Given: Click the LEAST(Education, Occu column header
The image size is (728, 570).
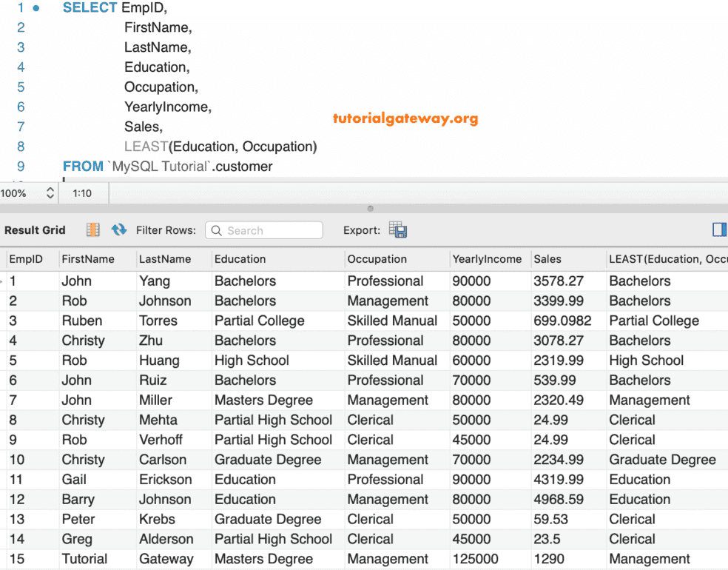Looking at the screenshot, I should pyautogui.click(x=668, y=259).
